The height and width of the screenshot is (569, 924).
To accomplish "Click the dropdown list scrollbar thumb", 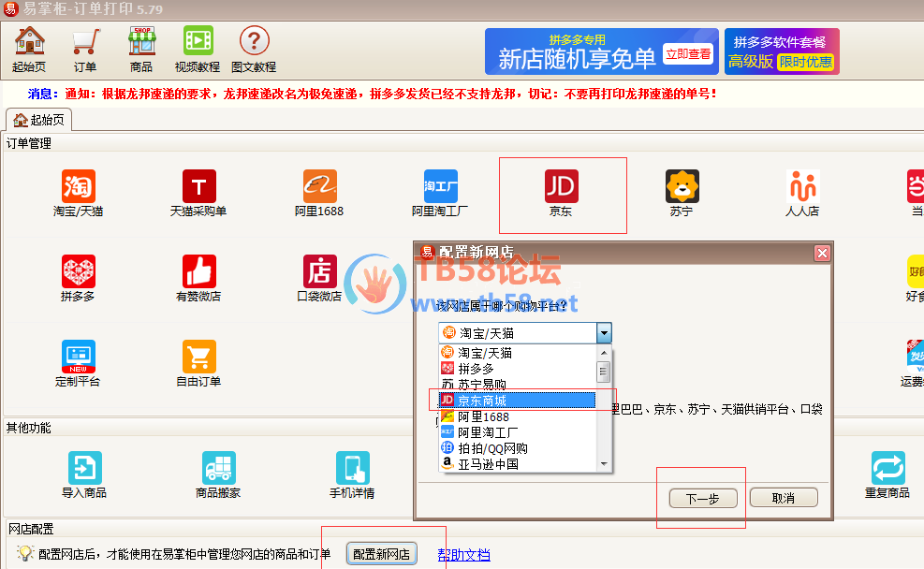I will pos(604,372).
